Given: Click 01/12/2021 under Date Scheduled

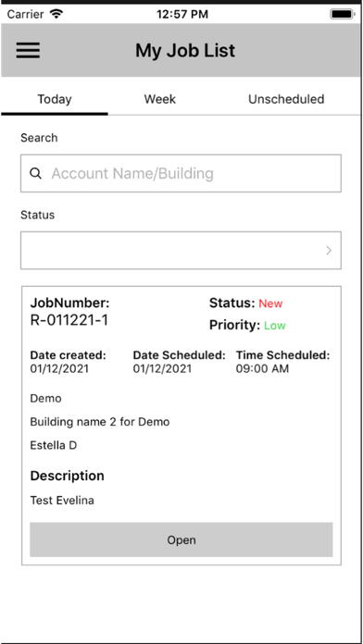Looking at the screenshot, I should pos(162,369).
